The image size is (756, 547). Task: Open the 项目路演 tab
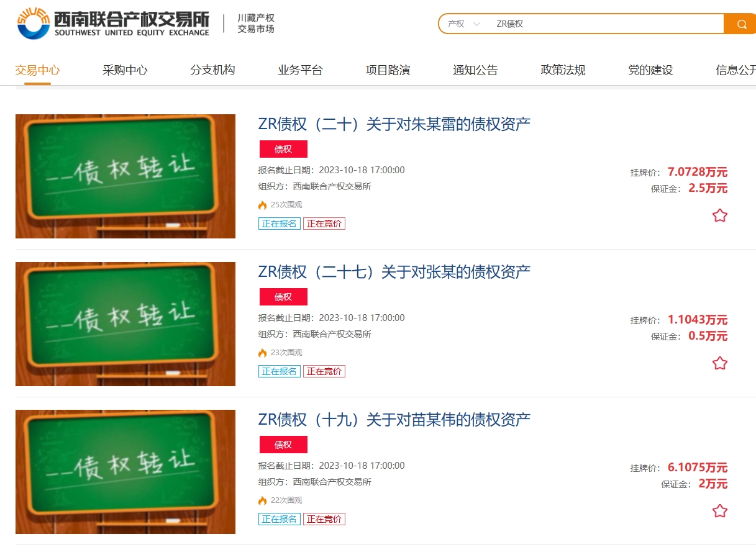[x=388, y=70]
